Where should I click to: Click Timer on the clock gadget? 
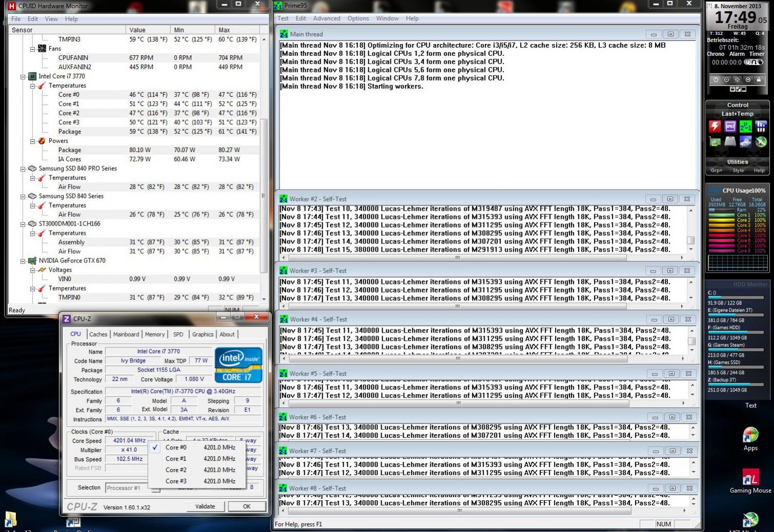[x=757, y=54]
